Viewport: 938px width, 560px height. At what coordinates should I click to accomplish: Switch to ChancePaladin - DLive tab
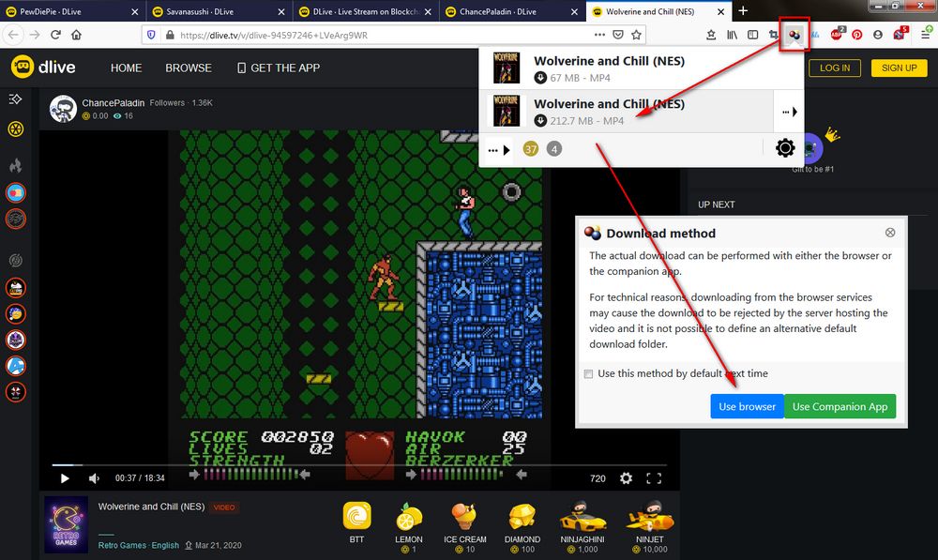coord(512,11)
